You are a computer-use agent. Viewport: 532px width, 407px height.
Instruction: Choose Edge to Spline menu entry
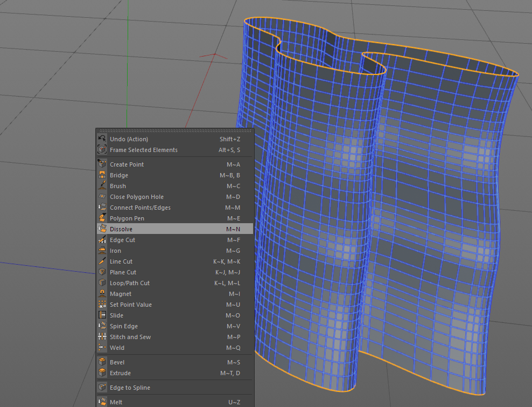pyautogui.click(x=175, y=387)
